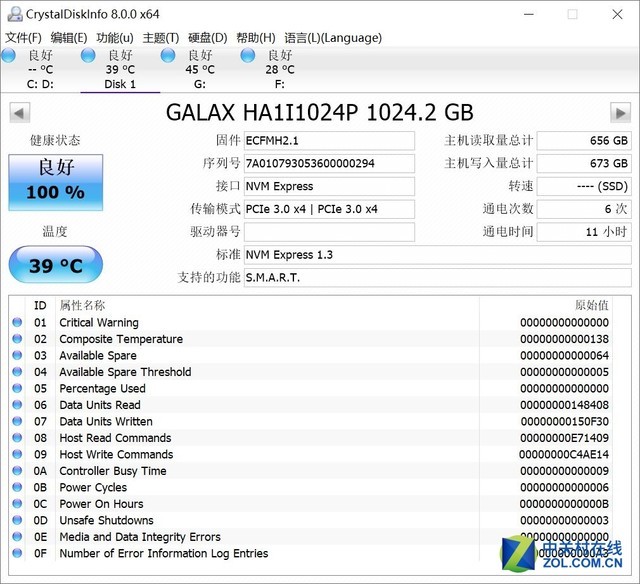640x584 pixels.
Task: Click the ID column header
Action: coord(40,305)
